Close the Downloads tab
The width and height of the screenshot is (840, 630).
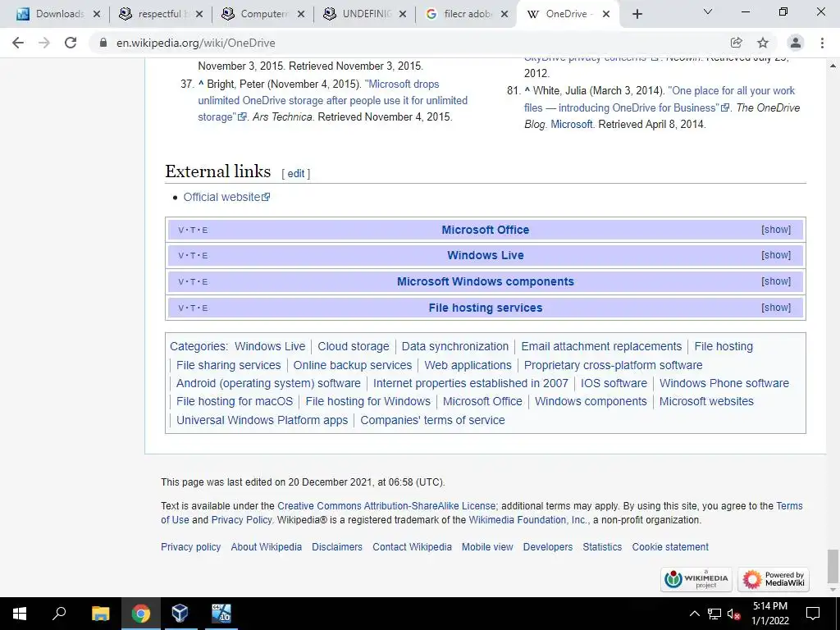pos(97,14)
